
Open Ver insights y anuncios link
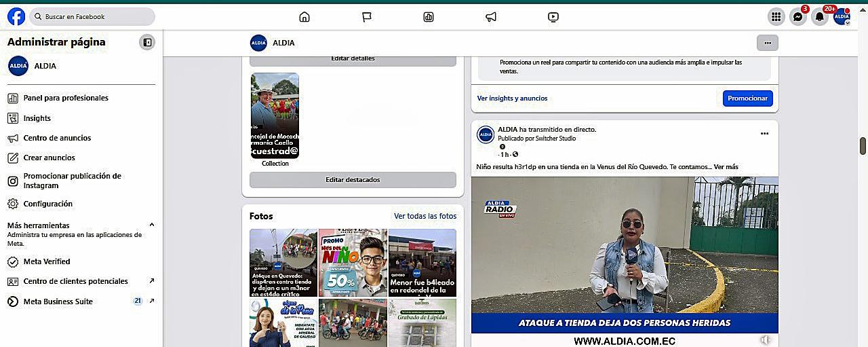click(x=512, y=98)
